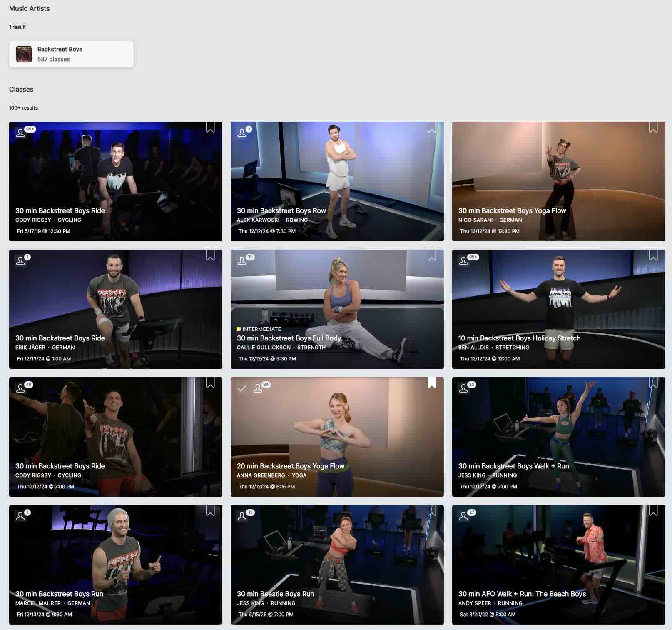This screenshot has height=630, width=672.
Task: Click friends icon on Holiday Stretch card
Action: point(463,261)
